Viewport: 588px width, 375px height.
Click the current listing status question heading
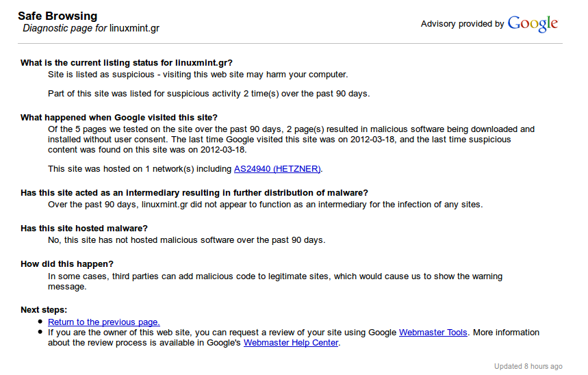(127, 62)
